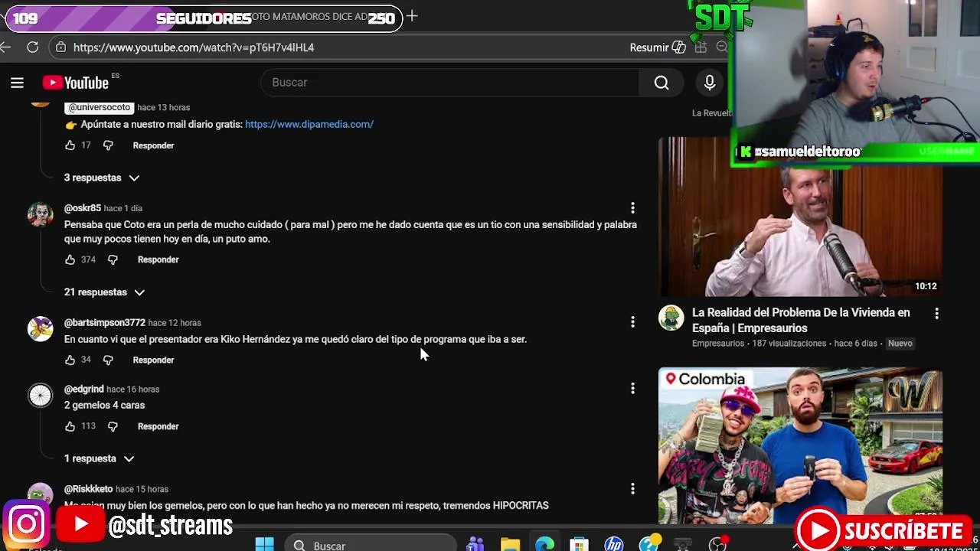Open a new browser tab
Image resolution: width=980 pixels, height=551 pixels.
click(x=412, y=16)
